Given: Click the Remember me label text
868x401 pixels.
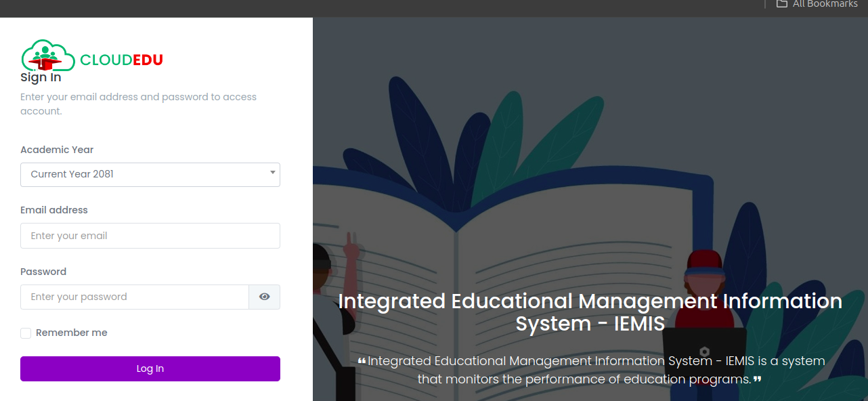Looking at the screenshot, I should tap(71, 333).
